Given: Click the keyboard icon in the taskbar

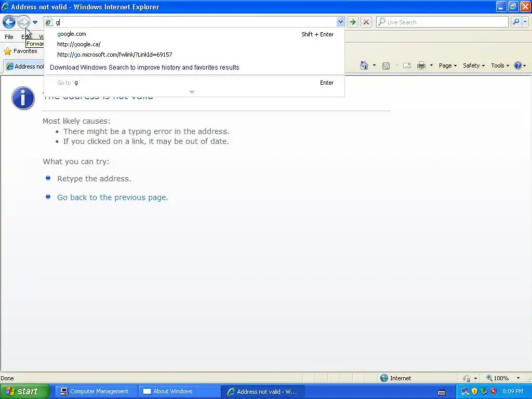Looking at the screenshot, I should 442,392.
